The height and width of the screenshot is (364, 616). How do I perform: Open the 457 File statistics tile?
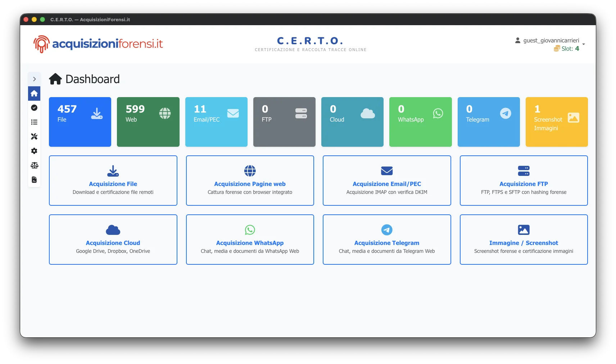tap(80, 122)
